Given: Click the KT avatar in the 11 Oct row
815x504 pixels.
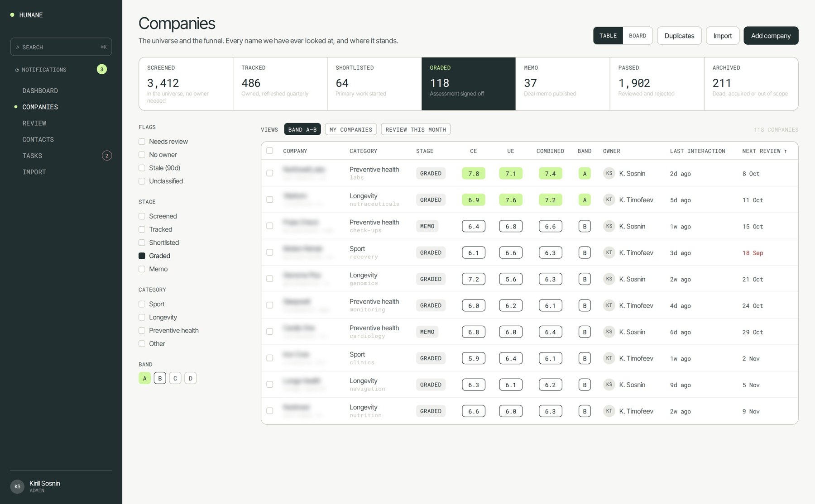Looking at the screenshot, I should pos(609,200).
